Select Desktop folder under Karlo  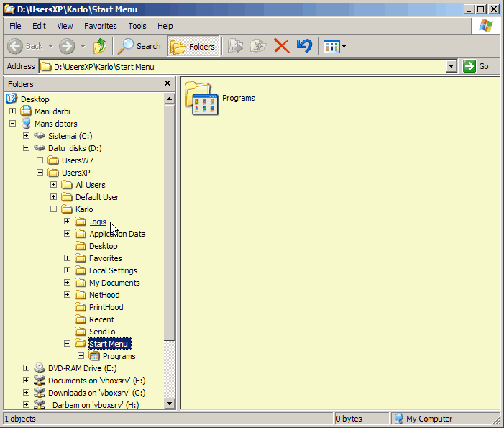pos(104,246)
